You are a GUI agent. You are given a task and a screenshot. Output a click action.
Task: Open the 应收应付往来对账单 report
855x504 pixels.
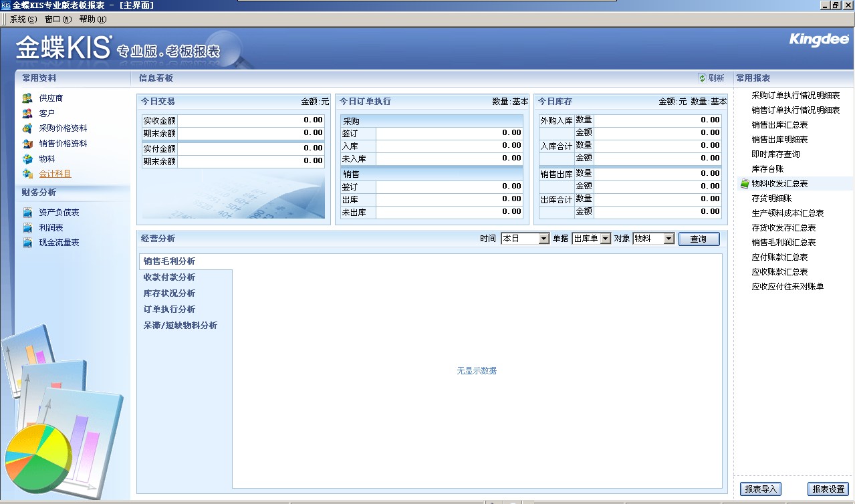click(x=787, y=287)
